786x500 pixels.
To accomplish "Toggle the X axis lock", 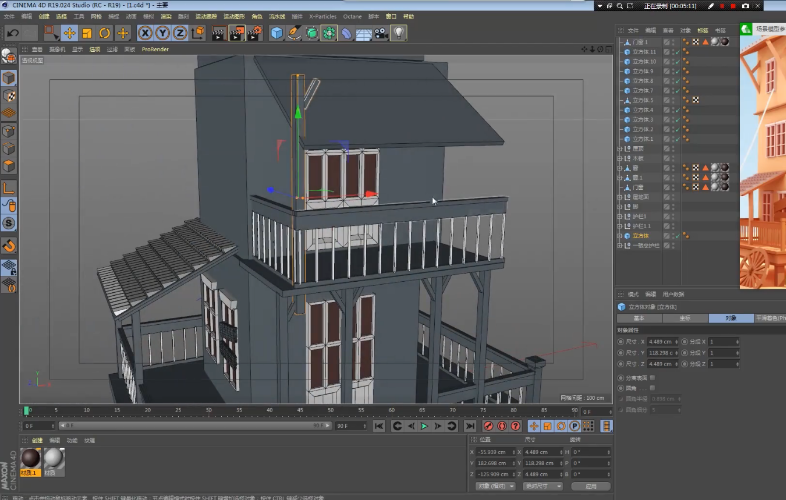I will [145, 33].
